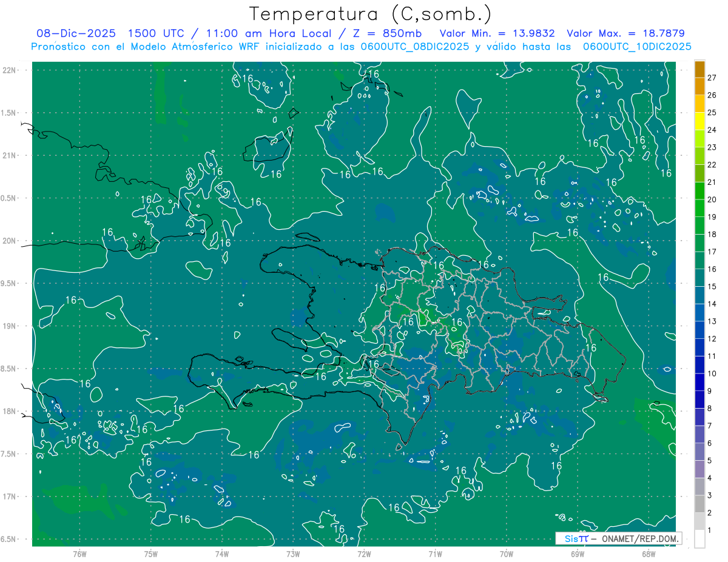Click the color scale label '27'

tap(712, 78)
